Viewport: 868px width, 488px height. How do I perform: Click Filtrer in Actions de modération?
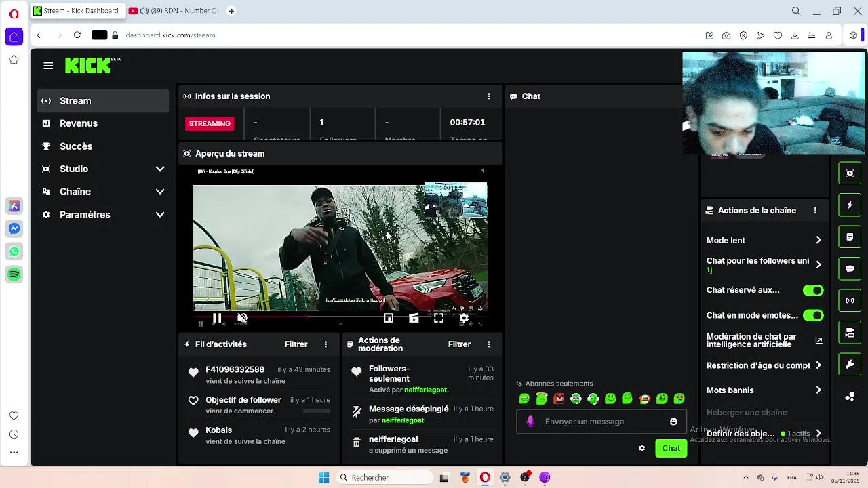[459, 344]
